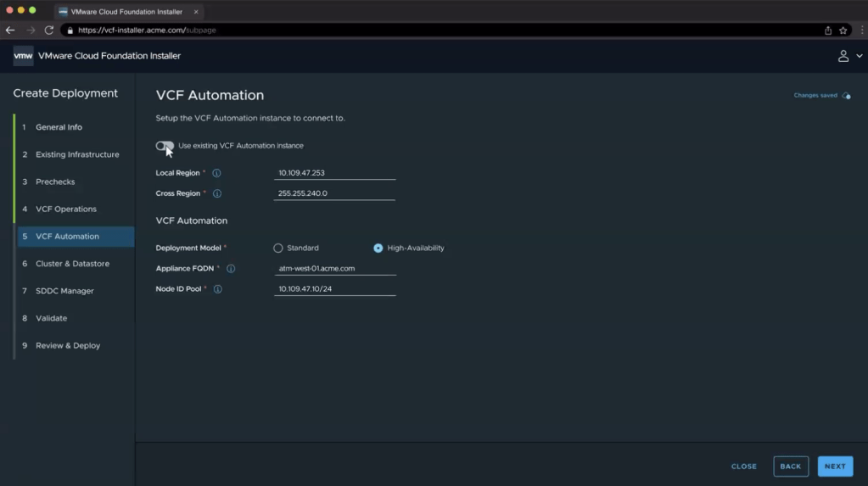Image resolution: width=868 pixels, height=486 pixels.
Task: Bookmark this page with the star icon
Action: click(843, 31)
